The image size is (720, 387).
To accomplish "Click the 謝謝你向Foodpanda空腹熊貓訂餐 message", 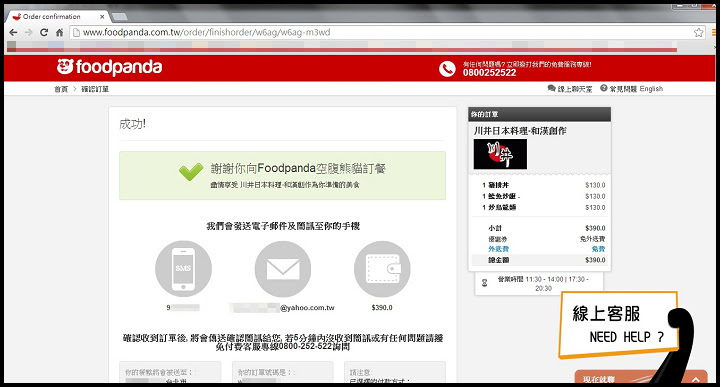I will pos(298,169).
